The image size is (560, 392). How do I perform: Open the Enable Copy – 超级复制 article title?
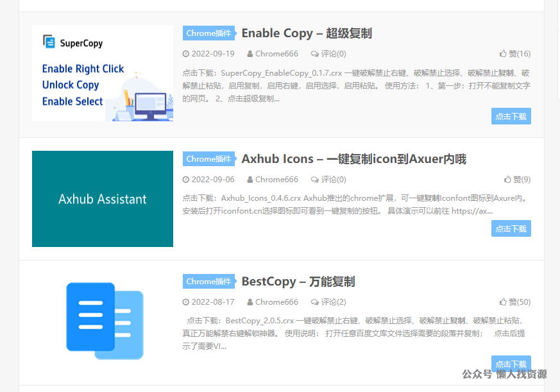(307, 33)
